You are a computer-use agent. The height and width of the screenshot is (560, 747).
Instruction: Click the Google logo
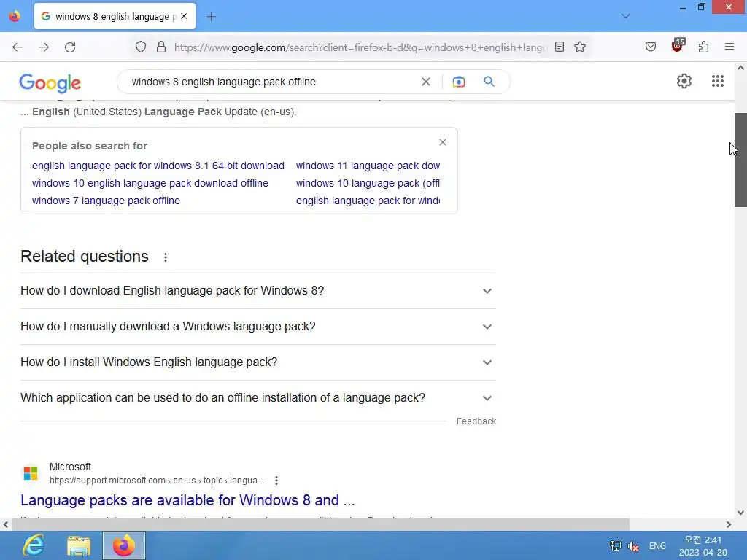(x=50, y=83)
